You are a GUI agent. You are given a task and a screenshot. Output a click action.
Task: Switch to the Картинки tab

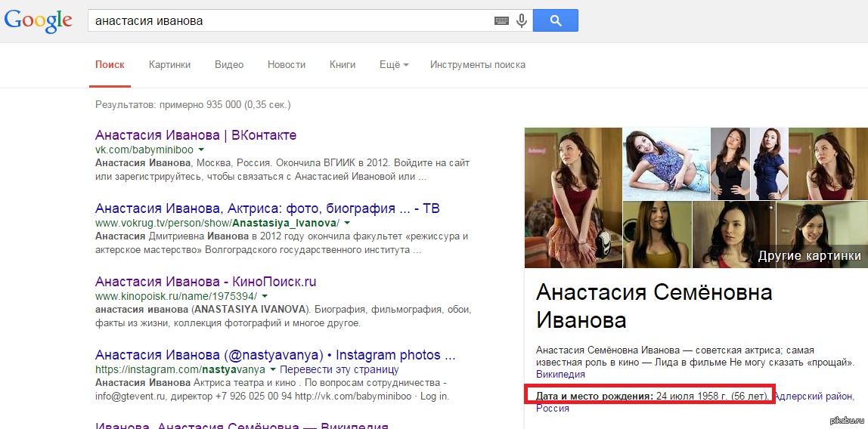[x=169, y=65]
